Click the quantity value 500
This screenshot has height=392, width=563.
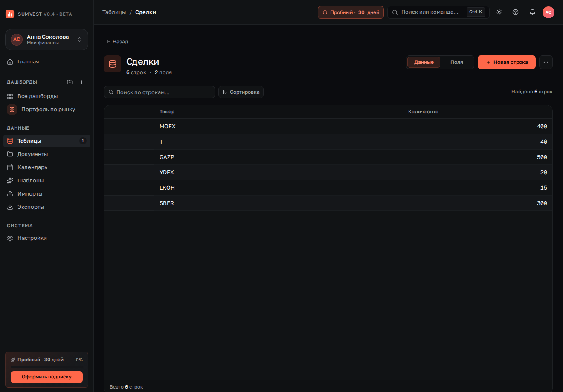[542, 157]
